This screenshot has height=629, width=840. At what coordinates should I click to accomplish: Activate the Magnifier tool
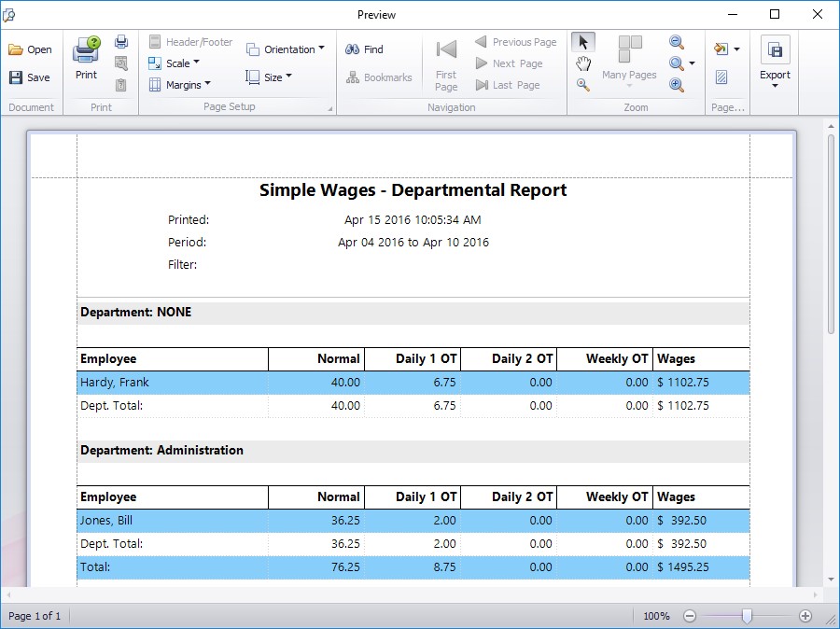[583, 85]
